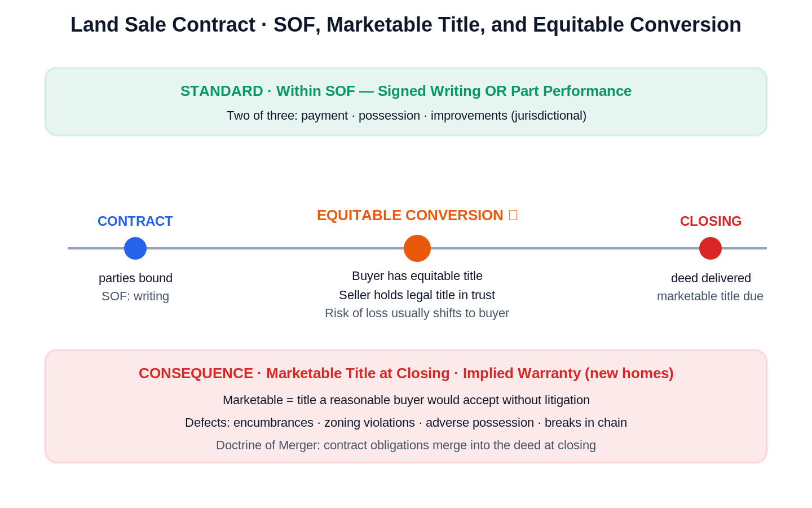Click the orange Equitable Conversion circle

click(x=417, y=248)
